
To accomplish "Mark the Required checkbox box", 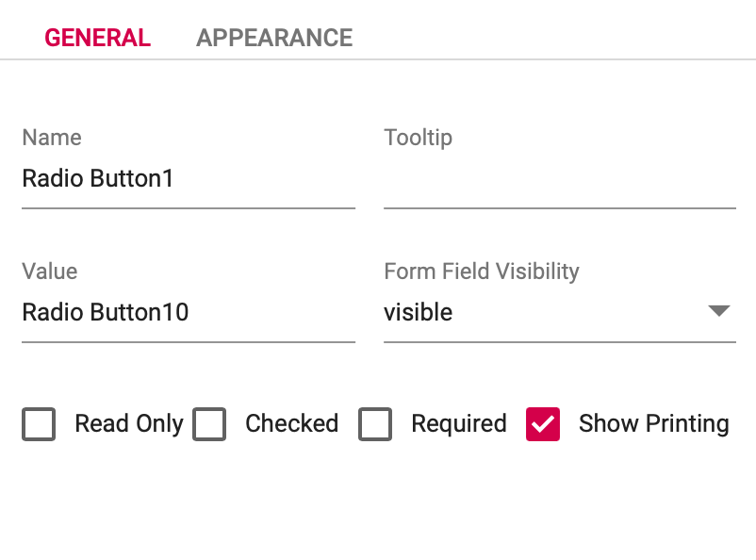I will pyautogui.click(x=375, y=424).
